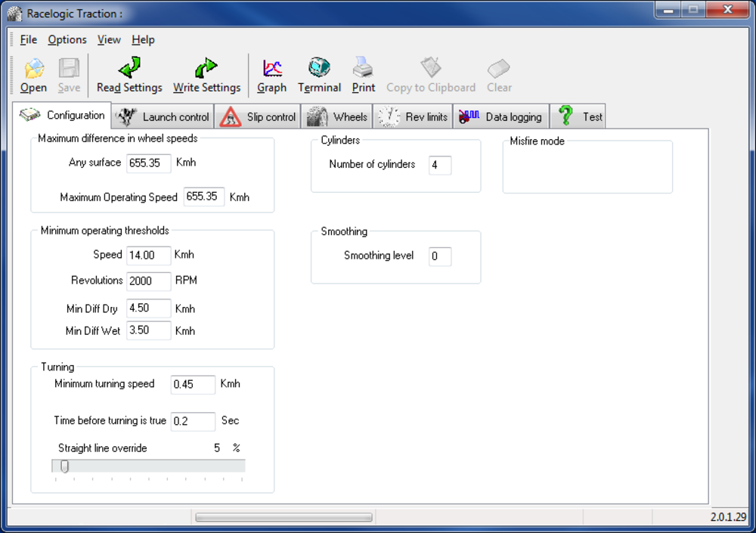Click the Copy to Clipboard icon

(431, 67)
